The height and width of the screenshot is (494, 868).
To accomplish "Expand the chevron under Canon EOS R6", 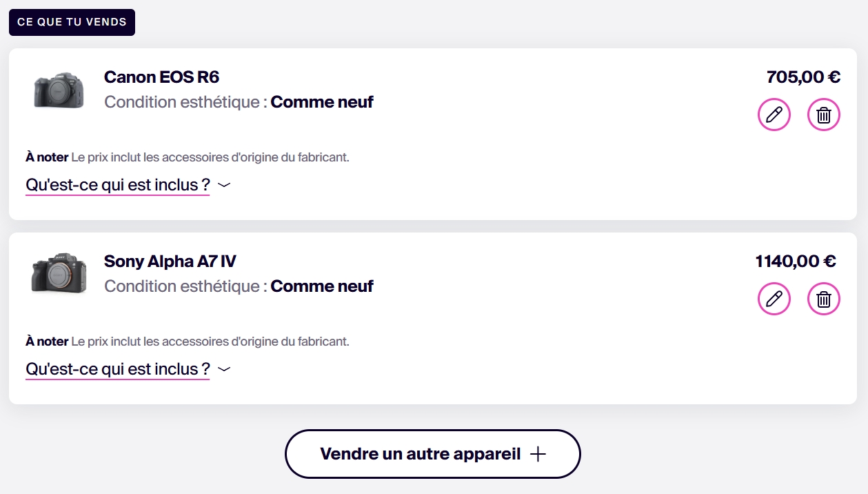I will click(223, 185).
